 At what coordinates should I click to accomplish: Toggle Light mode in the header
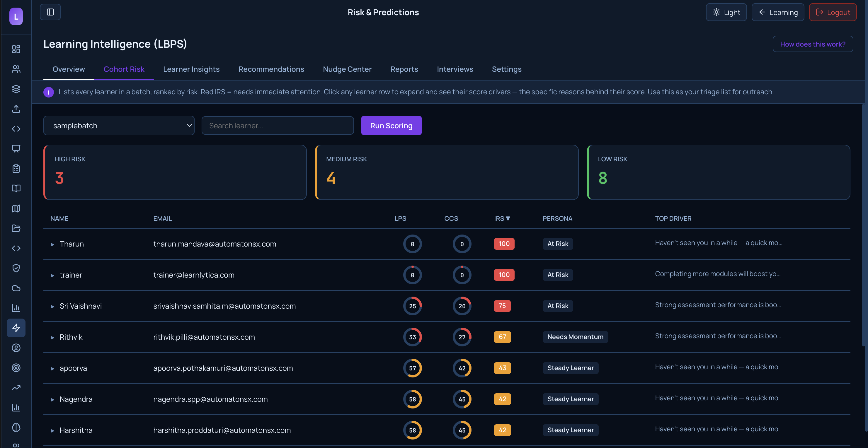tap(726, 12)
